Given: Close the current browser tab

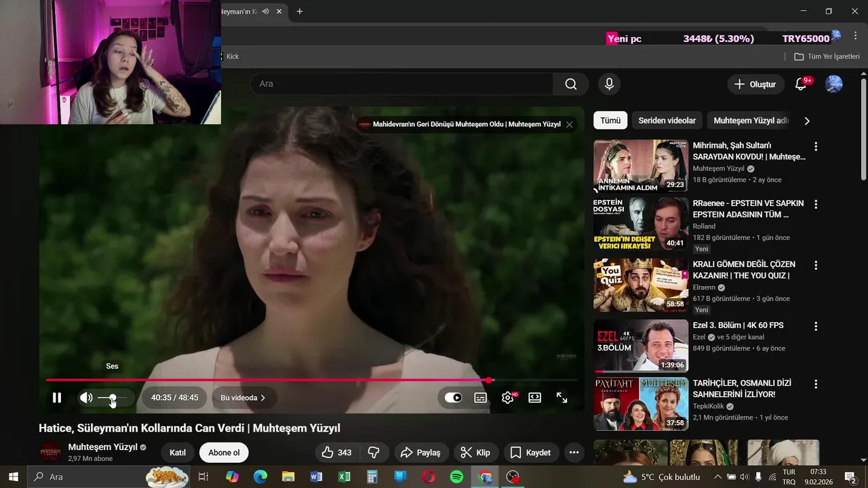Looking at the screenshot, I should coord(279,12).
